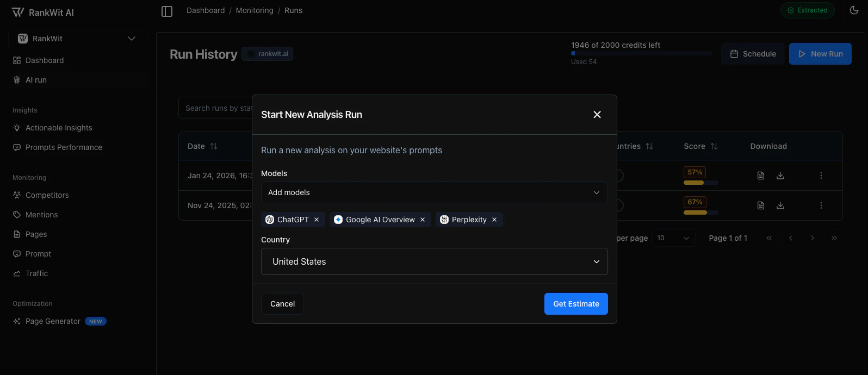The height and width of the screenshot is (375, 868).
Task: Open the Add models dropdown
Action: (x=435, y=192)
